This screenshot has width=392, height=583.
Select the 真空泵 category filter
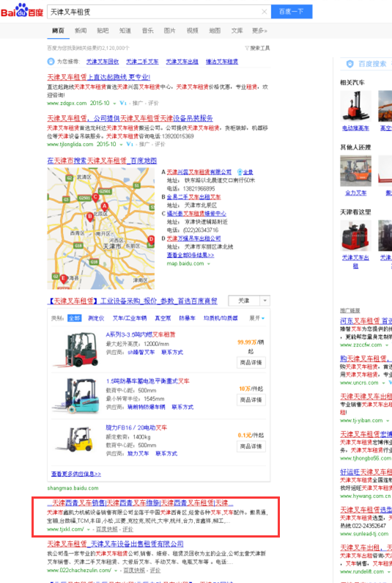point(163,318)
